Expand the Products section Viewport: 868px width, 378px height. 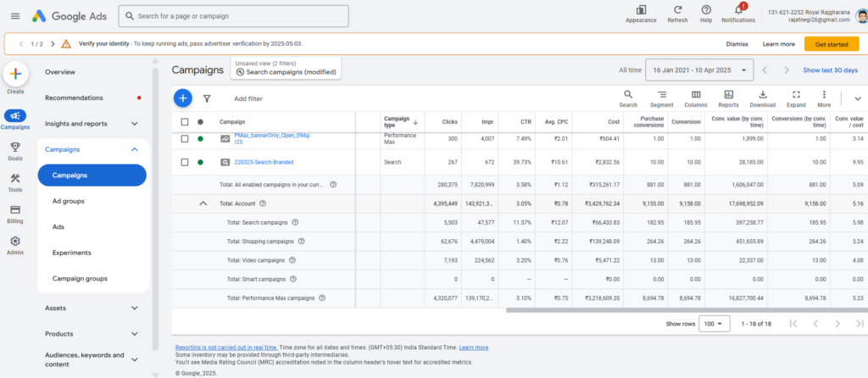(135, 334)
